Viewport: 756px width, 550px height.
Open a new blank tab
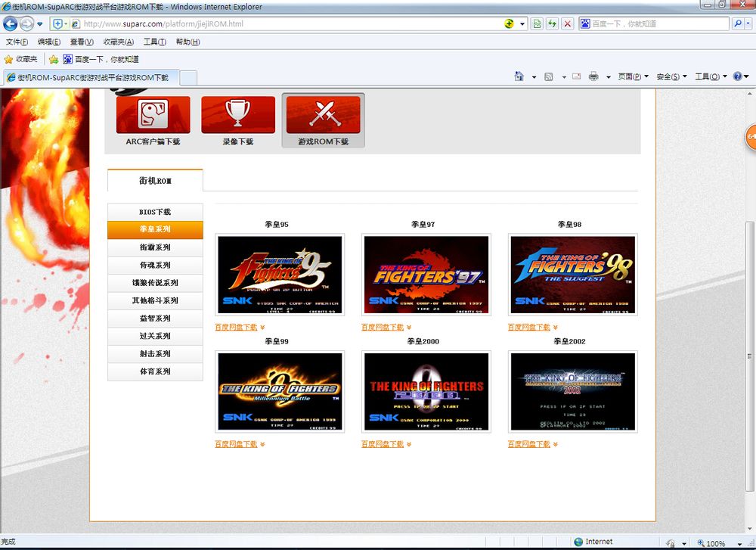pos(188,78)
